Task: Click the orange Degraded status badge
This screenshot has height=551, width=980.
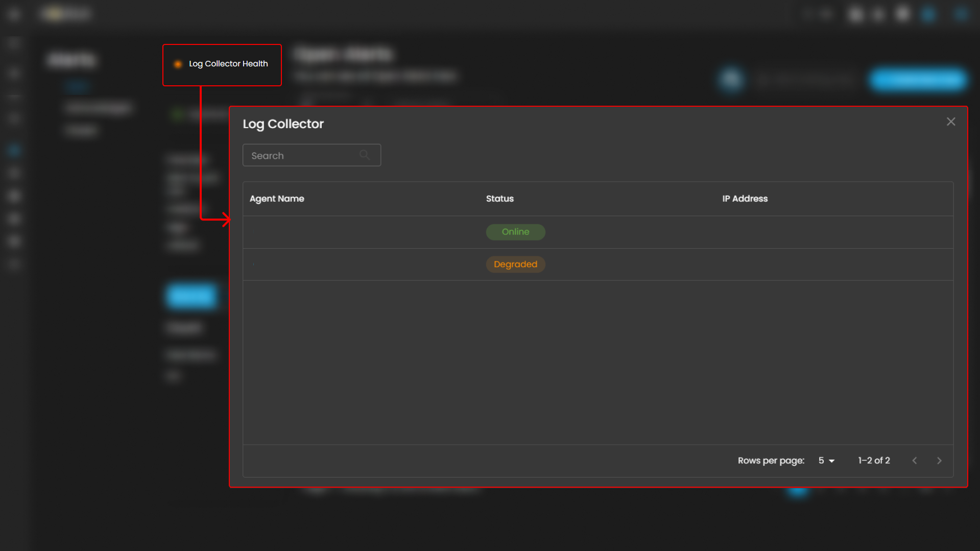Action: pos(515,265)
